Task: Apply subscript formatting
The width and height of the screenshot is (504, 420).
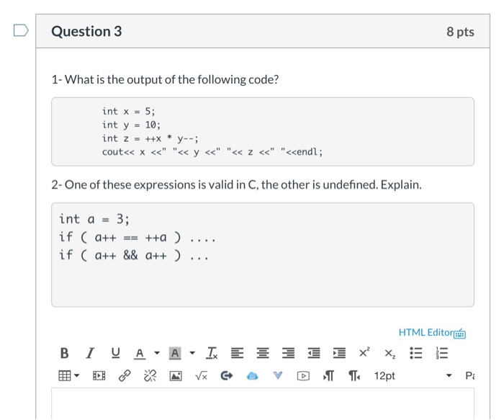Action: 390,354
